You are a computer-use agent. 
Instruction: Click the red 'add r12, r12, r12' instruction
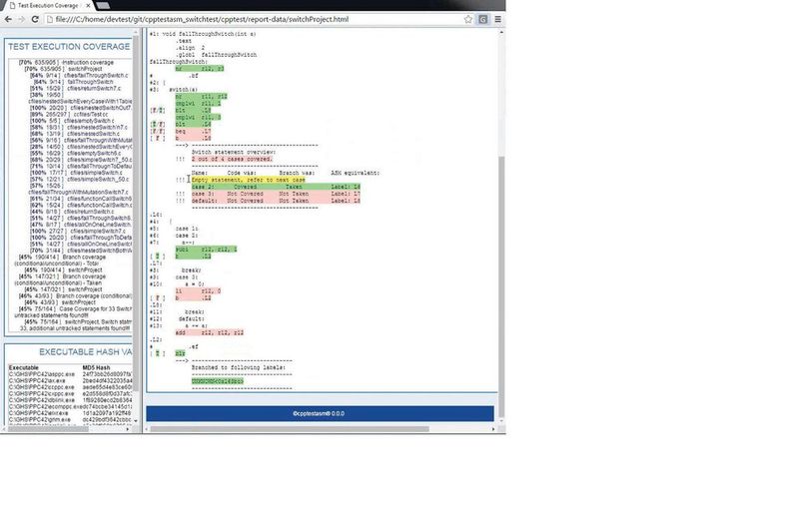pos(209,332)
